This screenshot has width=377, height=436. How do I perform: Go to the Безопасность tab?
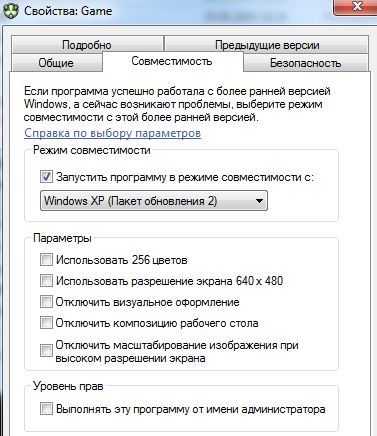(x=305, y=63)
